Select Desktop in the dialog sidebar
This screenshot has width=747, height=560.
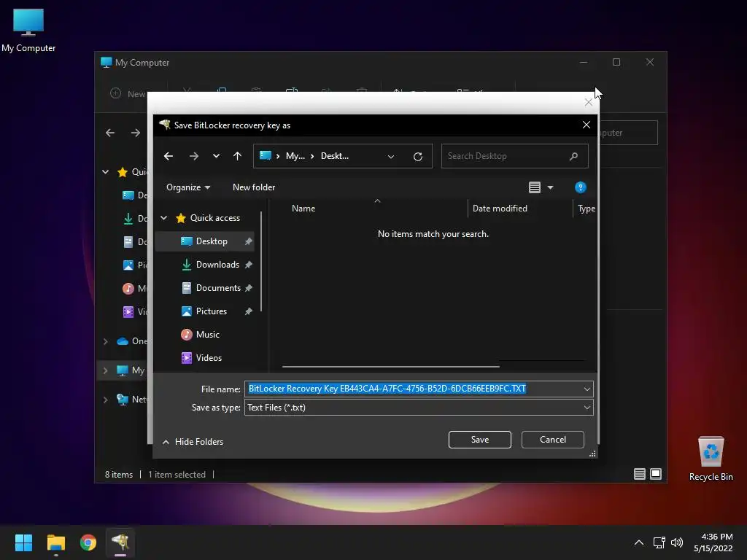coord(212,241)
